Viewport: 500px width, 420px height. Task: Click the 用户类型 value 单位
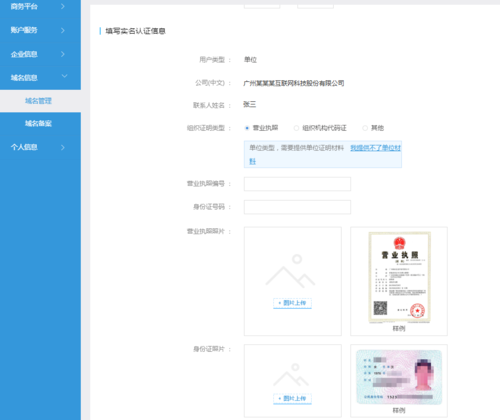point(250,60)
